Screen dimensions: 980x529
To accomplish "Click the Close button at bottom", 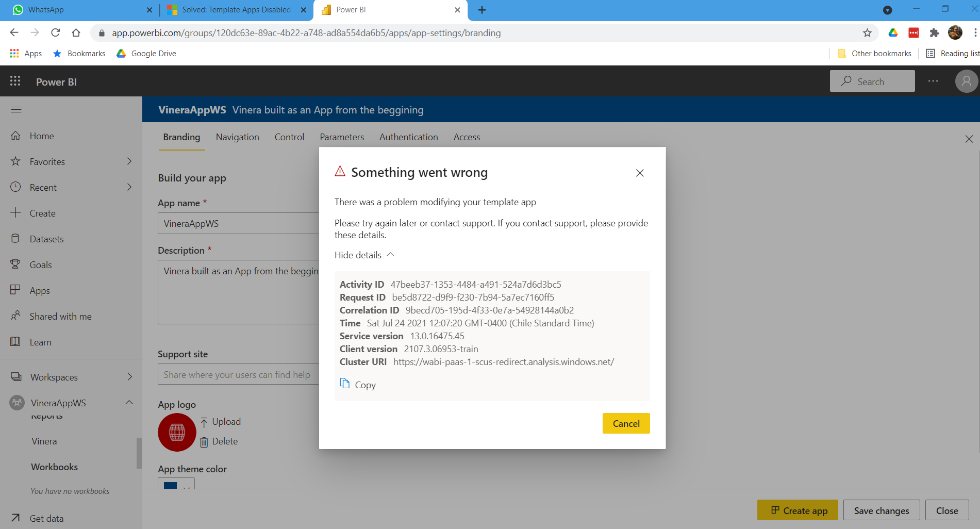I will pos(947,510).
